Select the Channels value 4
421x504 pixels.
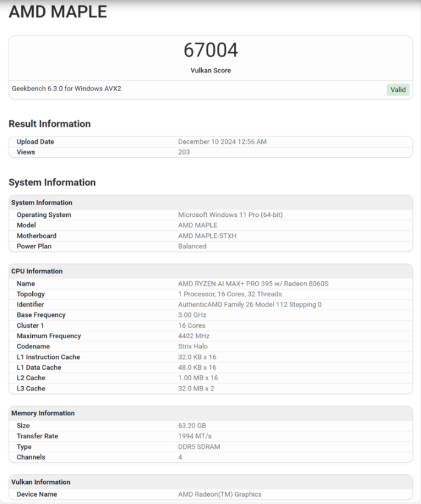pos(180,457)
